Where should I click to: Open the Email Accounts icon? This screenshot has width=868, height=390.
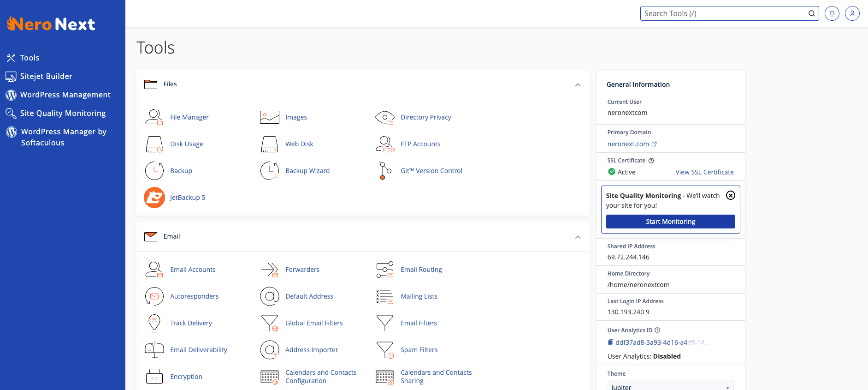pyautogui.click(x=154, y=270)
